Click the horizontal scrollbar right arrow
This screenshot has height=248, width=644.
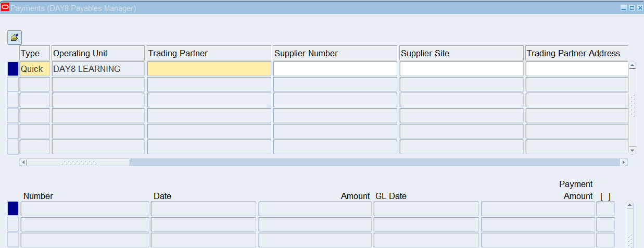tap(624, 163)
